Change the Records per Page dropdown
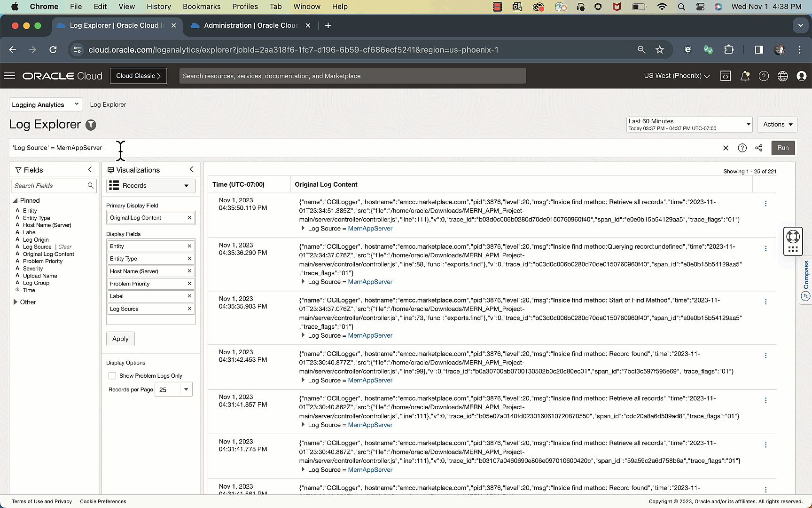Image resolution: width=812 pixels, height=508 pixels. [186, 389]
